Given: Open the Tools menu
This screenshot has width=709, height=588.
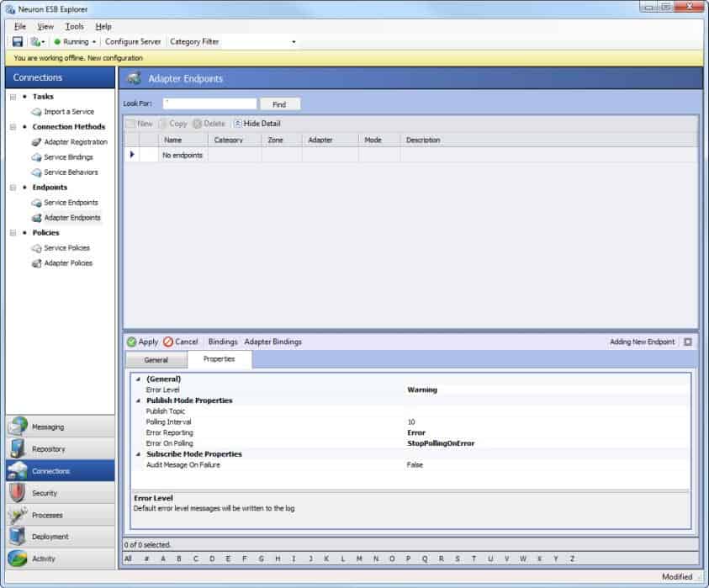Looking at the screenshot, I should click(75, 27).
